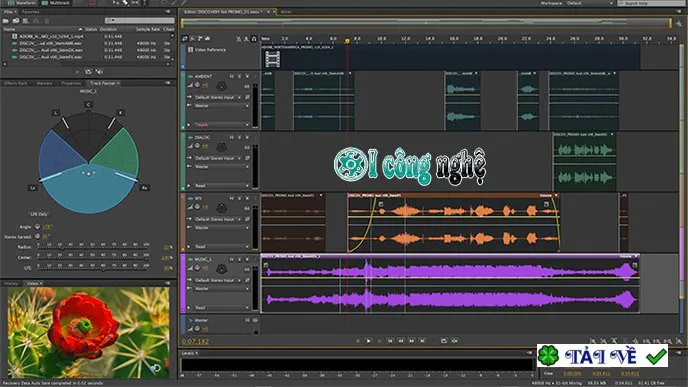688x387 pixels.
Task: Click the LFE Only button
Action: click(39, 214)
